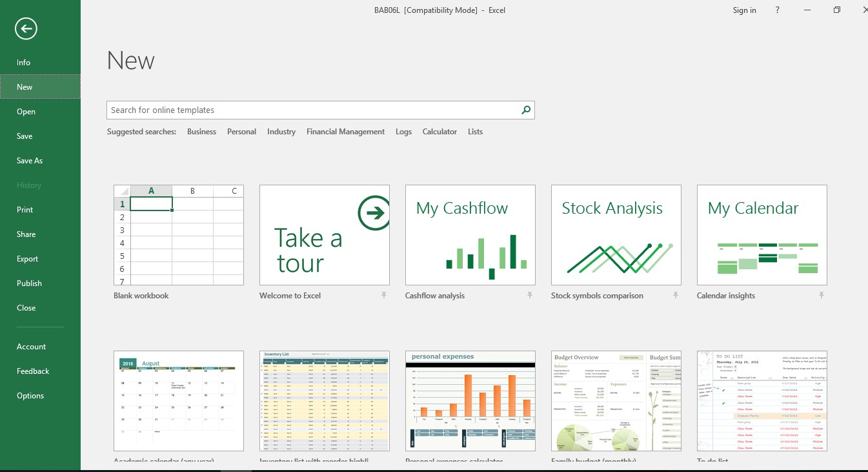Viewport: 868px width, 472px height.
Task: Open the Take a tour template
Action: 325,235
